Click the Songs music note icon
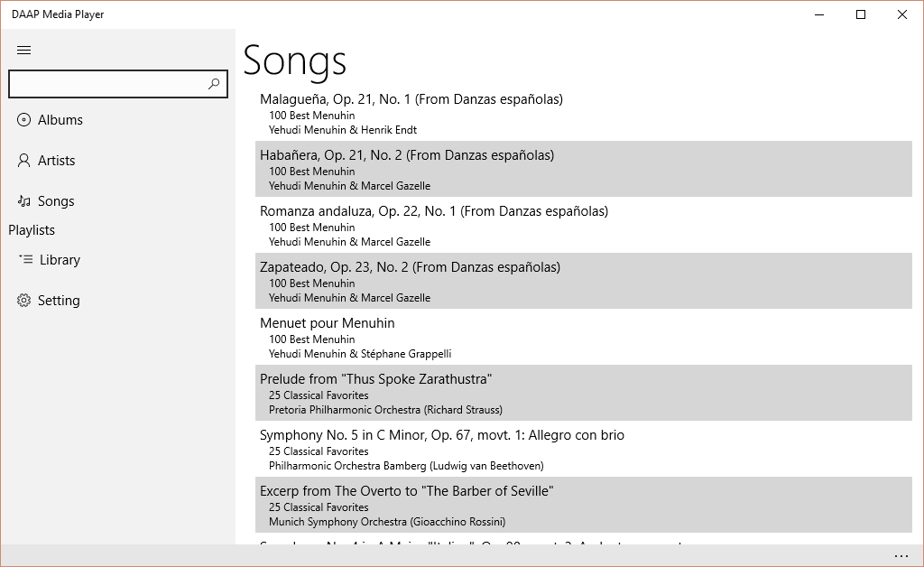Image resolution: width=924 pixels, height=567 pixels. [x=24, y=201]
